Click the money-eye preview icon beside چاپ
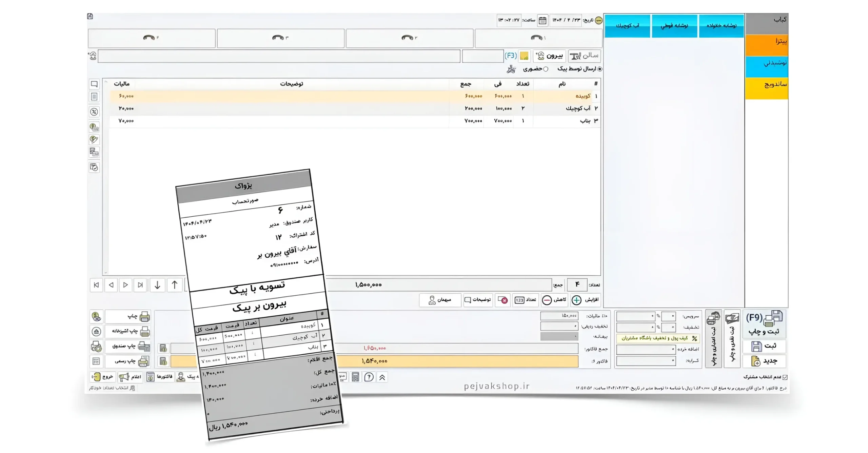Viewport: 868px width, 453px height. [x=96, y=317]
